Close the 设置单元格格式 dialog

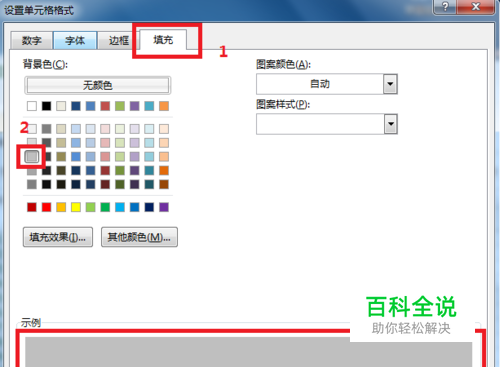point(476,6)
